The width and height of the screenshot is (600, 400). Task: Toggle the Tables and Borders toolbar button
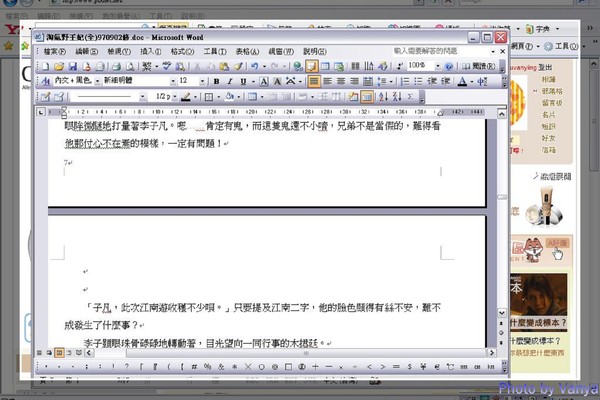coord(312,67)
